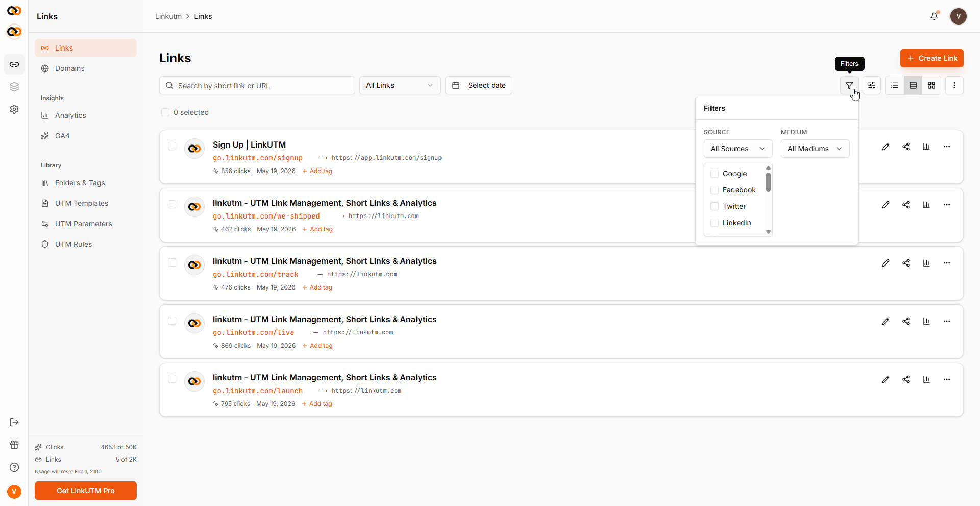Open Domains in the sidebar
The width and height of the screenshot is (980, 506).
tap(86, 68)
